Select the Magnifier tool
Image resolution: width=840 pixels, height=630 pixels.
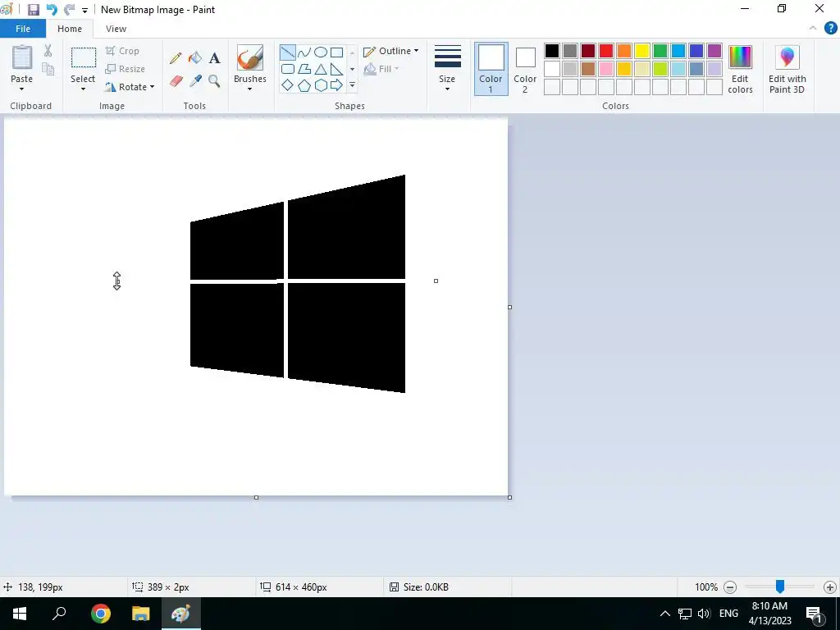pyautogui.click(x=214, y=81)
